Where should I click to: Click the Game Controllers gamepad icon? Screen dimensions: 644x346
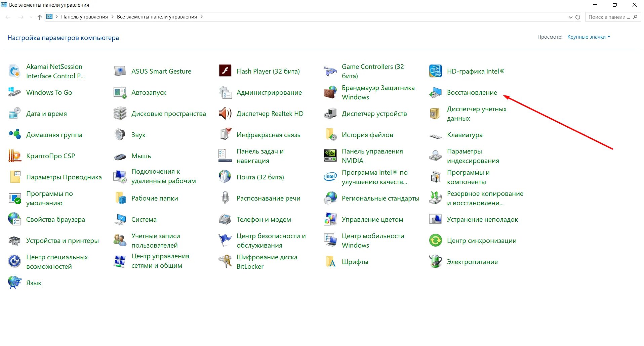point(330,71)
